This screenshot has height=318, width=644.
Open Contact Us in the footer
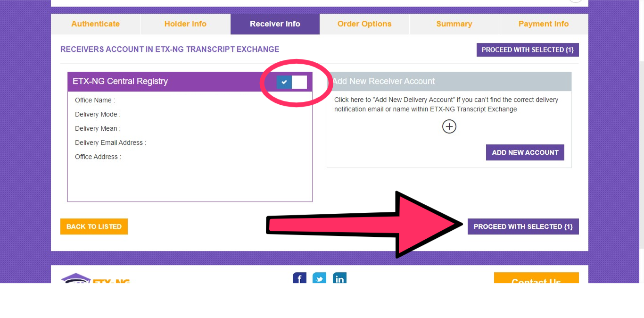tap(536, 280)
